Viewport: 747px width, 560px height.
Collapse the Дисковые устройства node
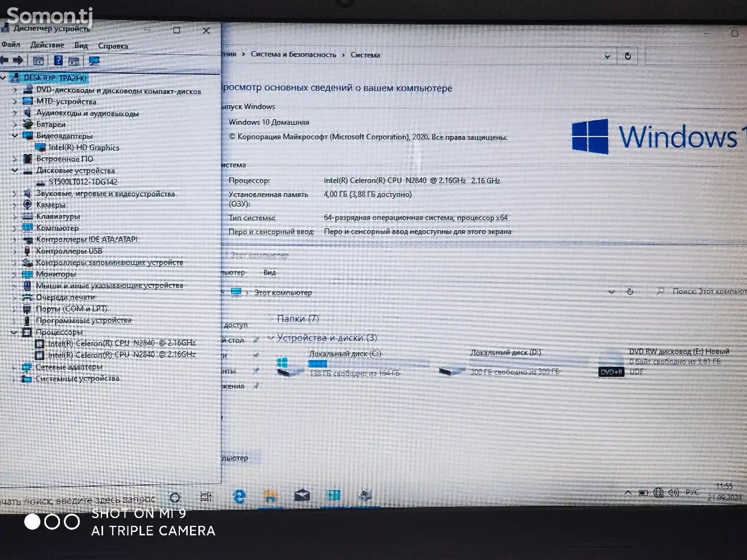click(15, 170)
